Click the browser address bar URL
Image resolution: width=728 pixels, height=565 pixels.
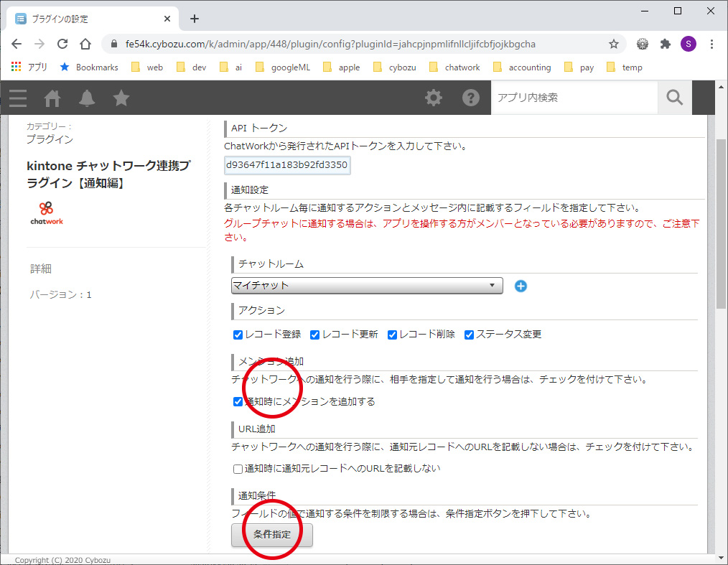330,44
